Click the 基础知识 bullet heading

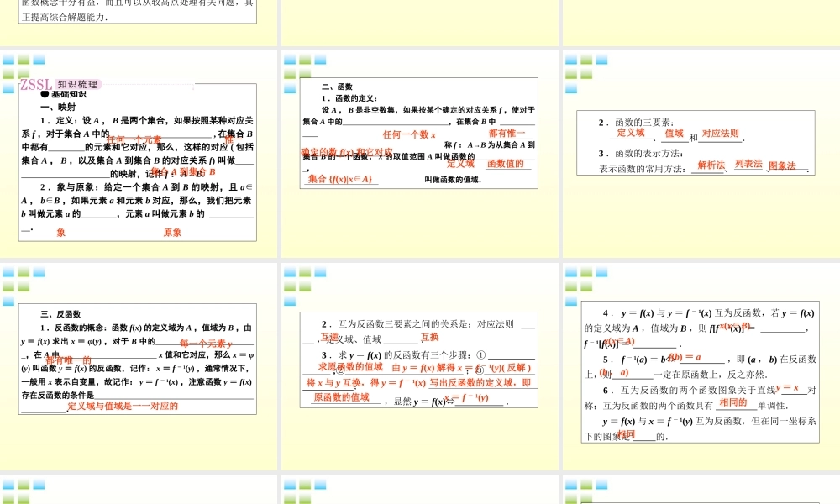(x=64, y=94)
